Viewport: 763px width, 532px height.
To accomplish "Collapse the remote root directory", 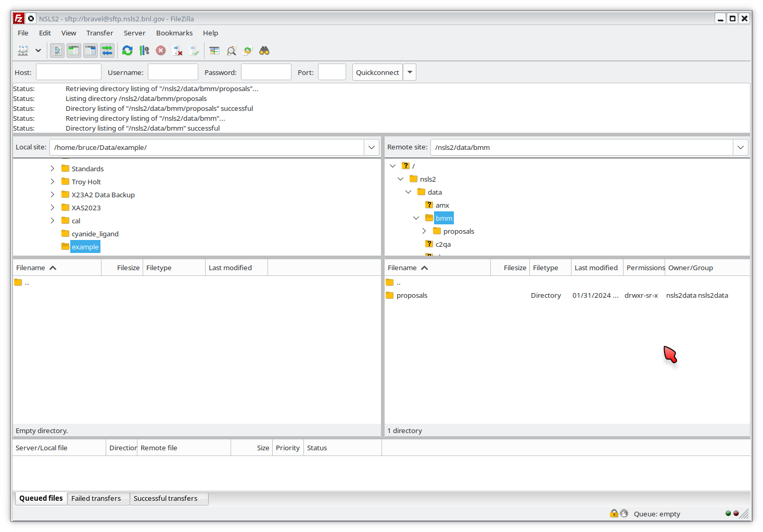I will (393, 166).
